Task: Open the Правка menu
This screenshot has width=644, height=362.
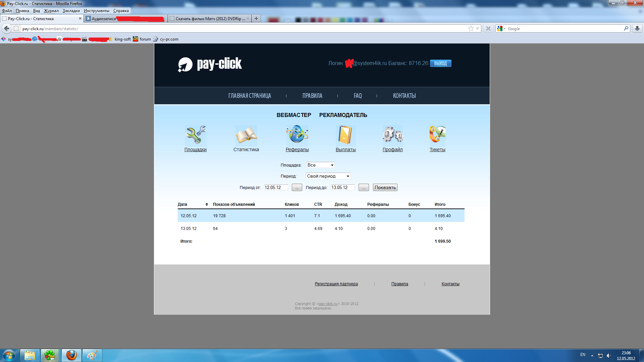Action: click(x=22, y=11)
